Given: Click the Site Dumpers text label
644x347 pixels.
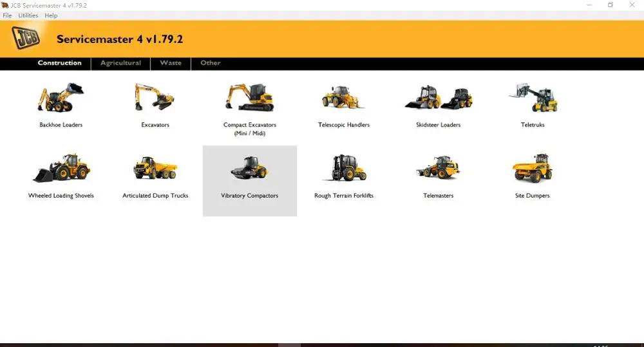Looking at the screenshot, I should point(533,196).
